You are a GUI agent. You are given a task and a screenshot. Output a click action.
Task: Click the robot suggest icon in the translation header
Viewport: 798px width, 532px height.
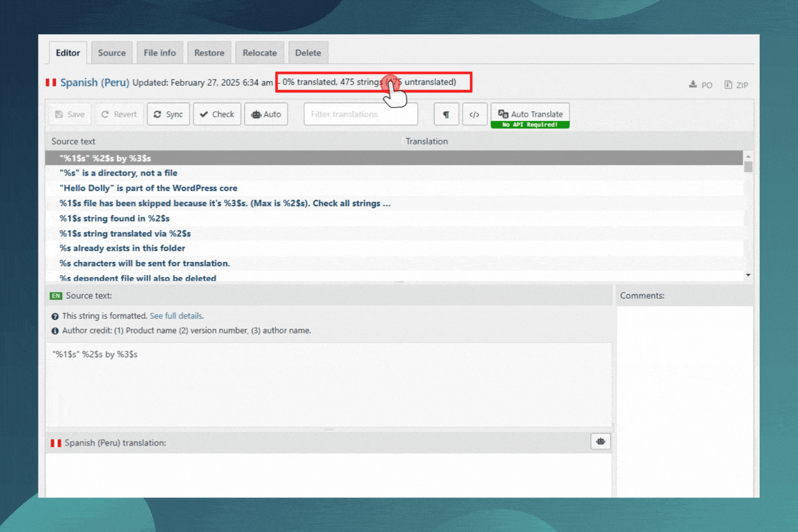(601, 442)
